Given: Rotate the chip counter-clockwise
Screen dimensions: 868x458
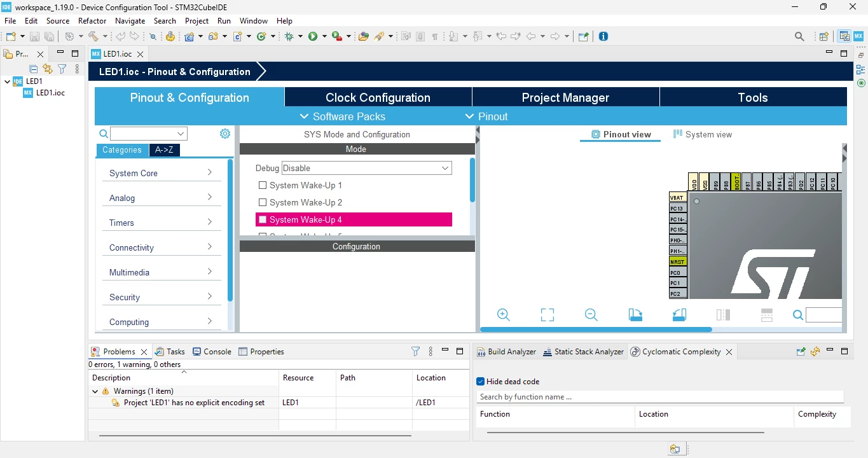Looking at the screenshot, I should pos(679,315).
